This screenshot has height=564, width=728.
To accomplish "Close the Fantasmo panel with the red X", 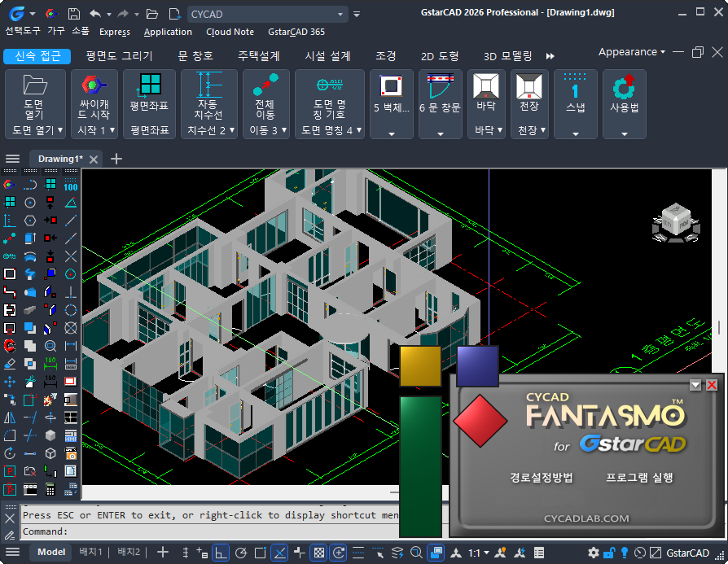I will pyautogui.click(x=711, y=385).
